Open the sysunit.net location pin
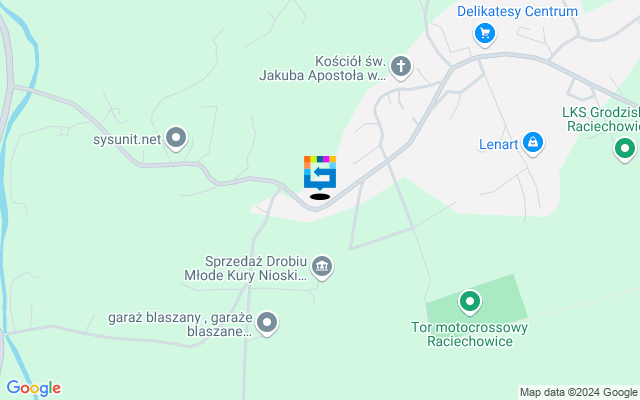The image size is (640, 400). [x=176, y=139]
